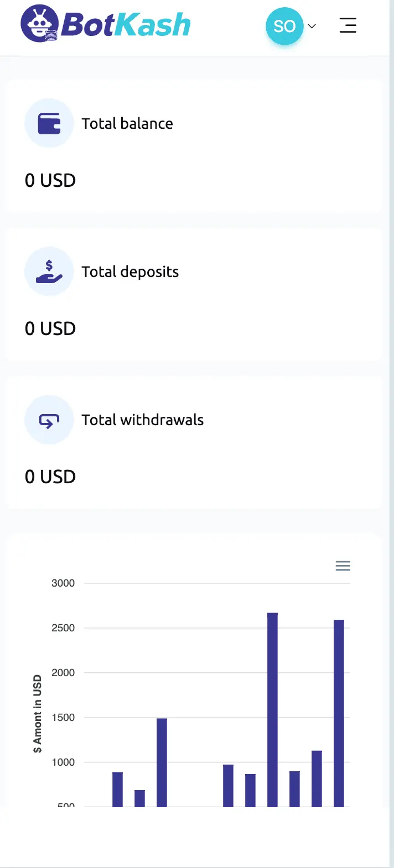Click the 0 USD total withdrawals value
Image resolution: width=394 pixels, height=868 pixels.
[50, 477]
